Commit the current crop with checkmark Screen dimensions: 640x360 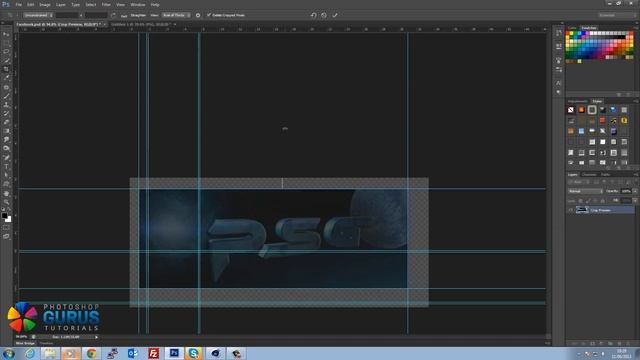click(x=335, y=15)
